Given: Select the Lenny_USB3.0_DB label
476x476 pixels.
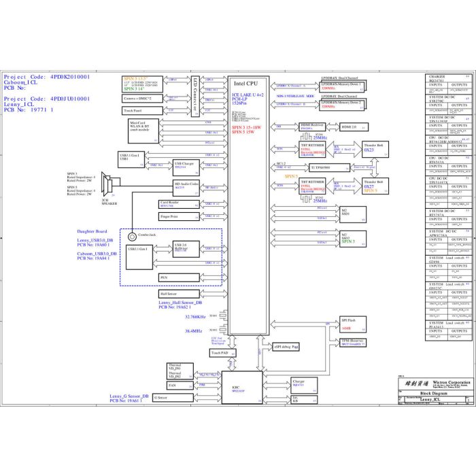Looking at the screenshot, I should [95, 240].
